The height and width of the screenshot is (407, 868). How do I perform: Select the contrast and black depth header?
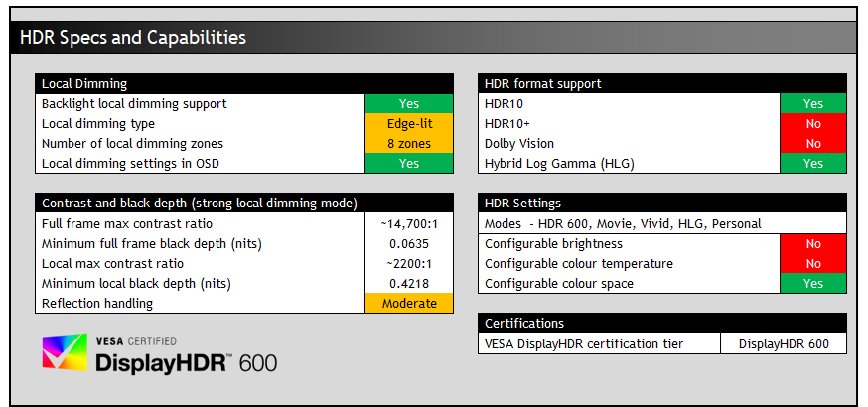pos(243,203)
